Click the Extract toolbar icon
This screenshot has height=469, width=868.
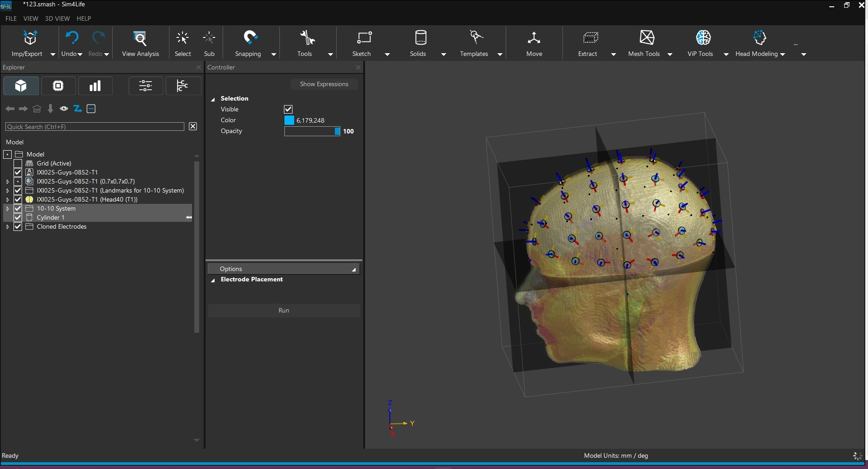pyautogui.click(x=590, y=38)
